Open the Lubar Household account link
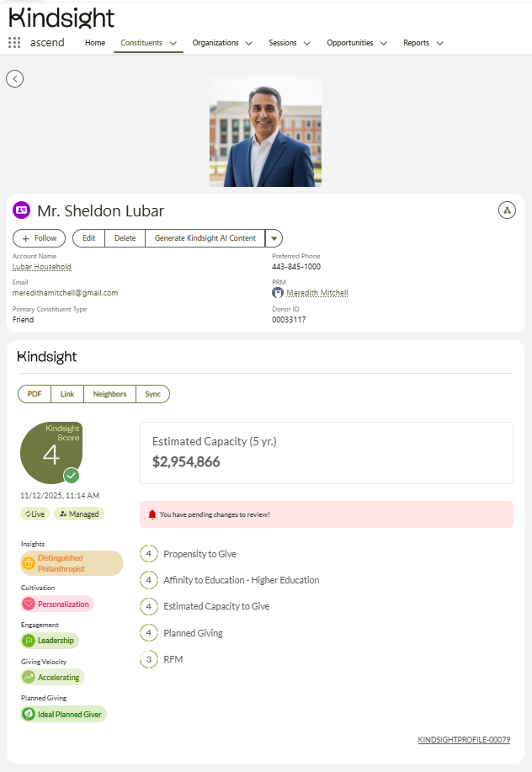Image resolution: width=532 pixels, height=772 pixels. pyautogui.click(x=41, y=266)
